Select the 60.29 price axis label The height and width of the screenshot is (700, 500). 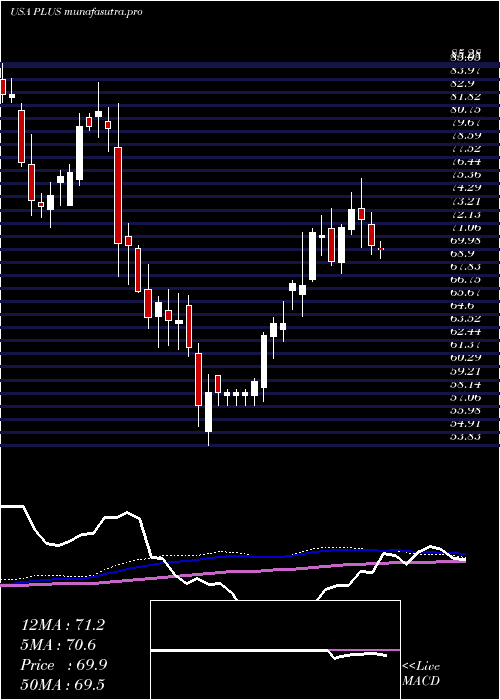[466, 358]
